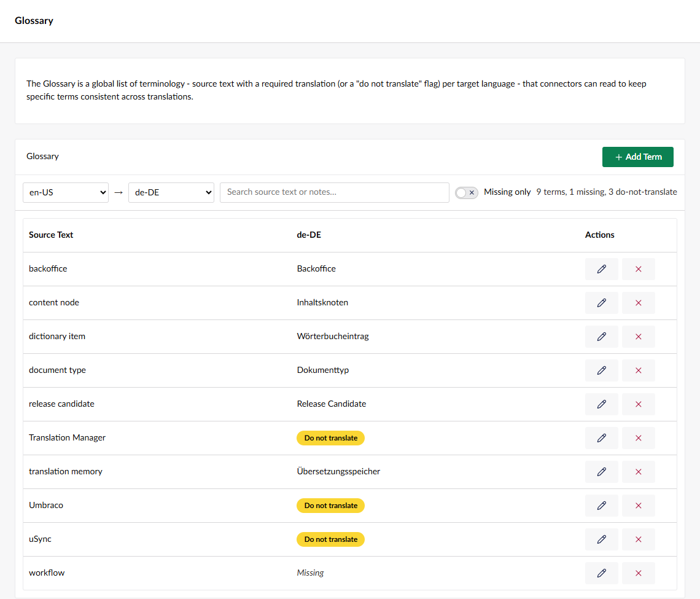Delete the content node term
700x599 pixels.
[x=639, y=303]
